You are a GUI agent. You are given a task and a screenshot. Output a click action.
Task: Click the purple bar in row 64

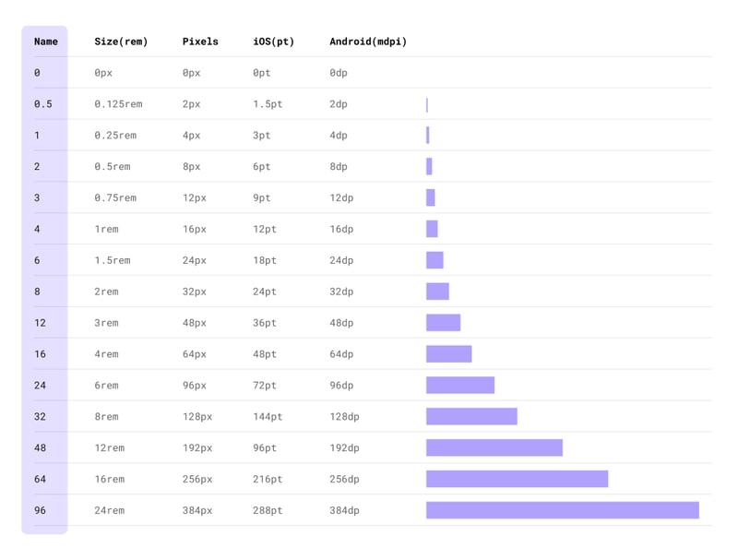517,479
